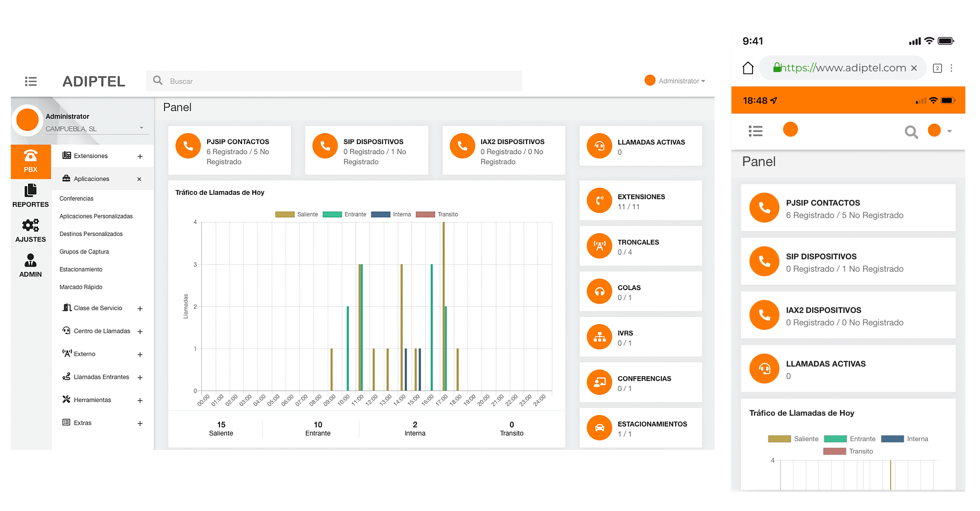Click the mobile view search magnifier
980x511 pixels.
coord(911,132)
